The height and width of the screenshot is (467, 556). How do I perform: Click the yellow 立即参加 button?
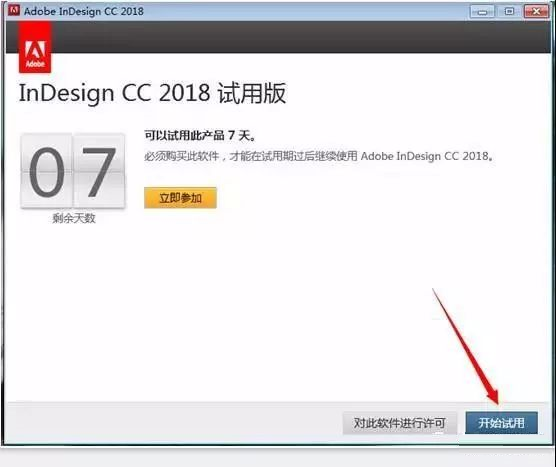pyautogui.click(x=180, y=198)
